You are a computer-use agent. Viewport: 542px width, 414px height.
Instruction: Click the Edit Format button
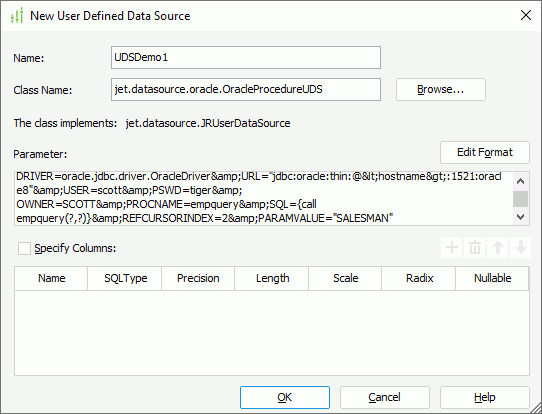(485, 152)
